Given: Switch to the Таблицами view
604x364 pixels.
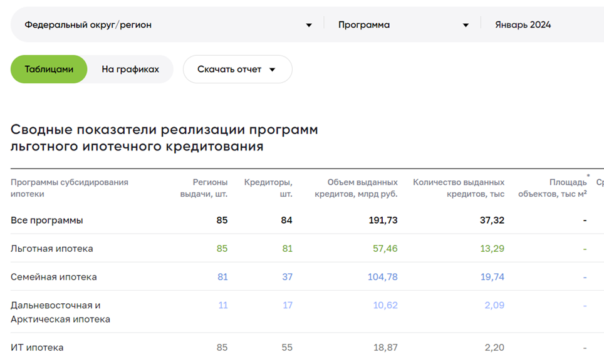Looking at the screenshot, I should (49, 70).
